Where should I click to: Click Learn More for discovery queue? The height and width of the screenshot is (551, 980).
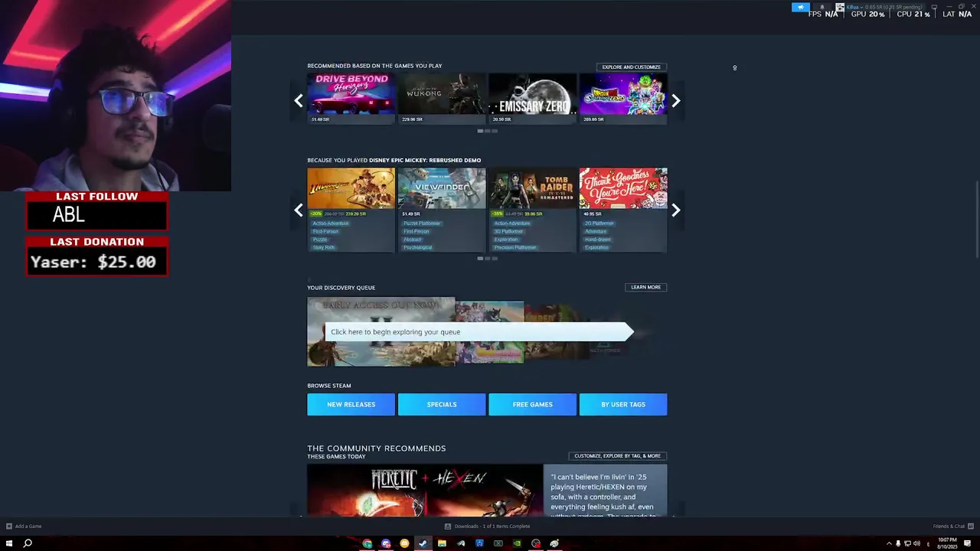645,287
